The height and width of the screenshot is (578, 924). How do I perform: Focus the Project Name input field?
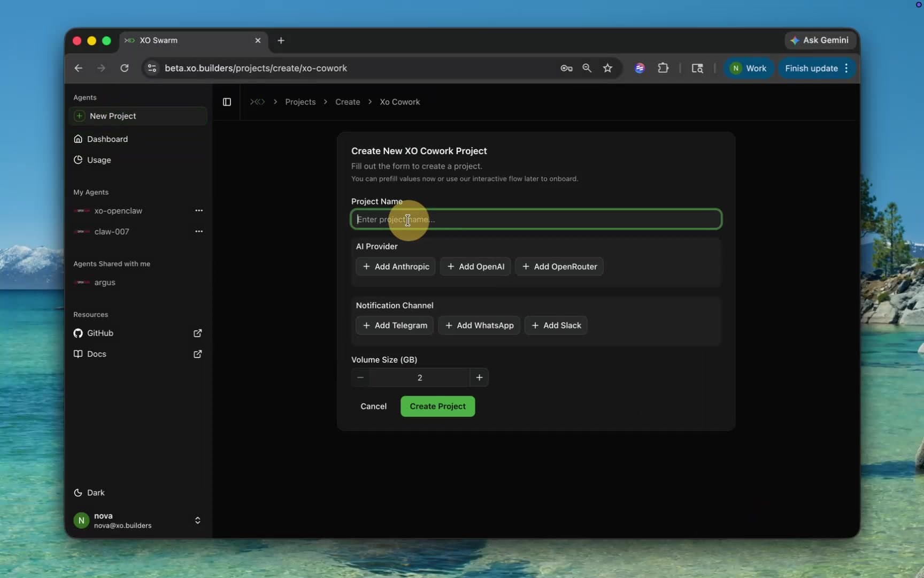click(536, 219)
